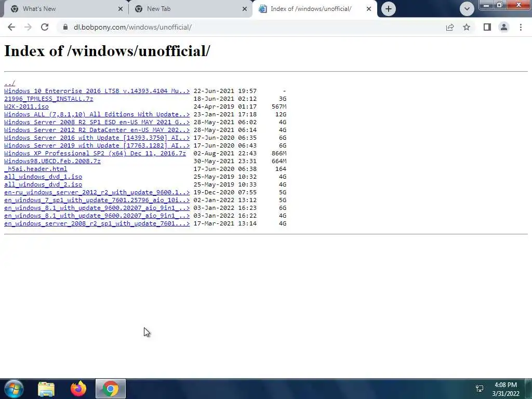The width and height of the screenshot is (532, 399).
Task: Click the 567M file size text
Action: coord(279,107)
